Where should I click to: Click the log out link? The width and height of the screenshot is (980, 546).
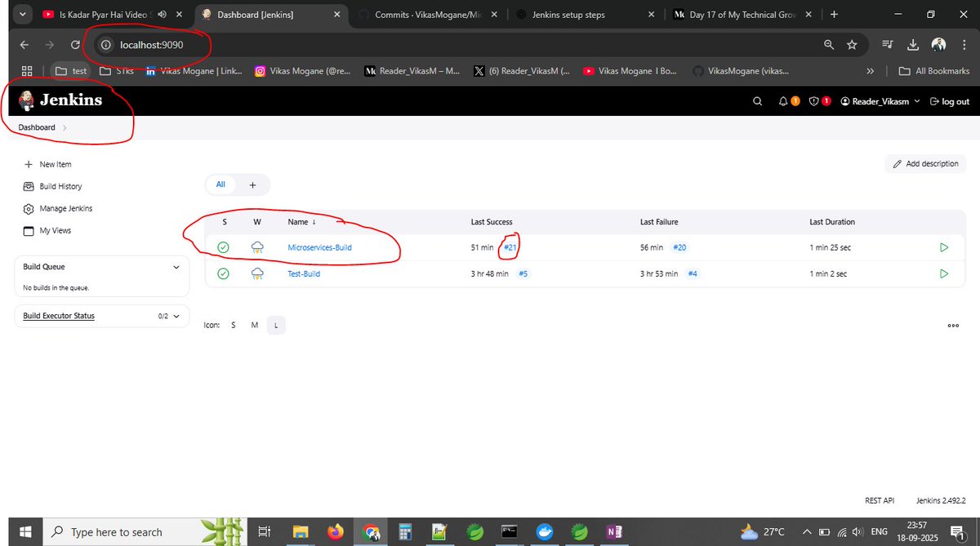[948, 101]
